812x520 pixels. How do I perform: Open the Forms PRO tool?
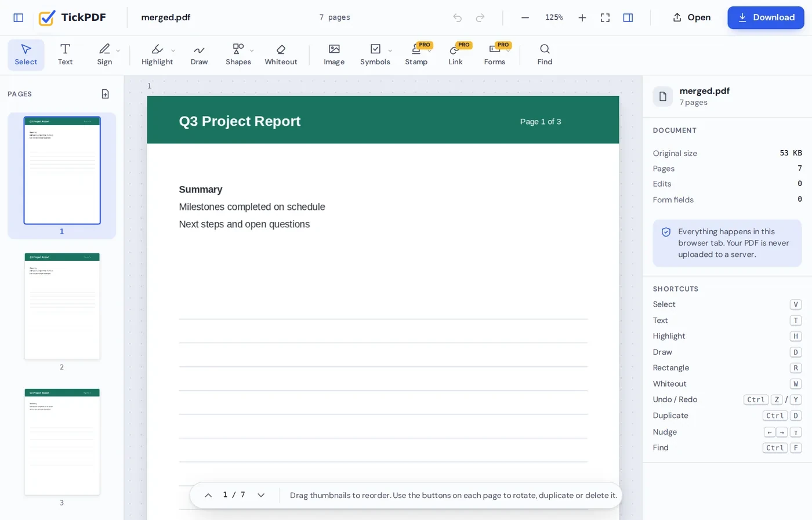(495, 55)
